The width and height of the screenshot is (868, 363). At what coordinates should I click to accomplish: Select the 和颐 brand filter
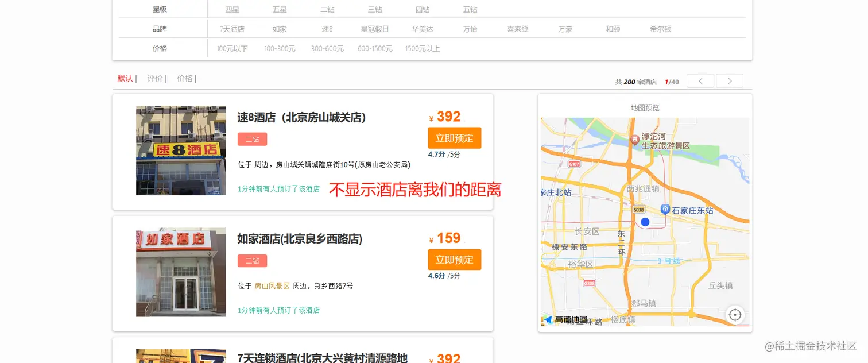pyautogui.click(x=613, y=29)
